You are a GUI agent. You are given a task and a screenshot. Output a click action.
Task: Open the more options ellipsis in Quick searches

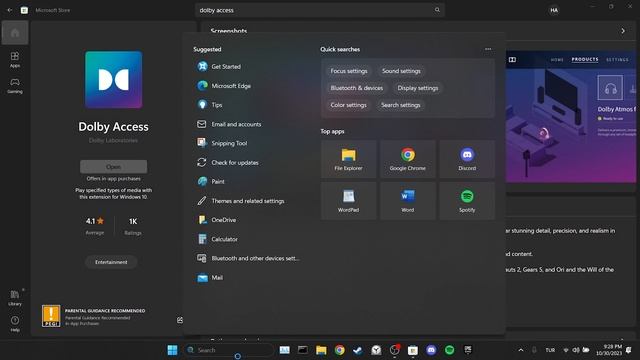488,49
